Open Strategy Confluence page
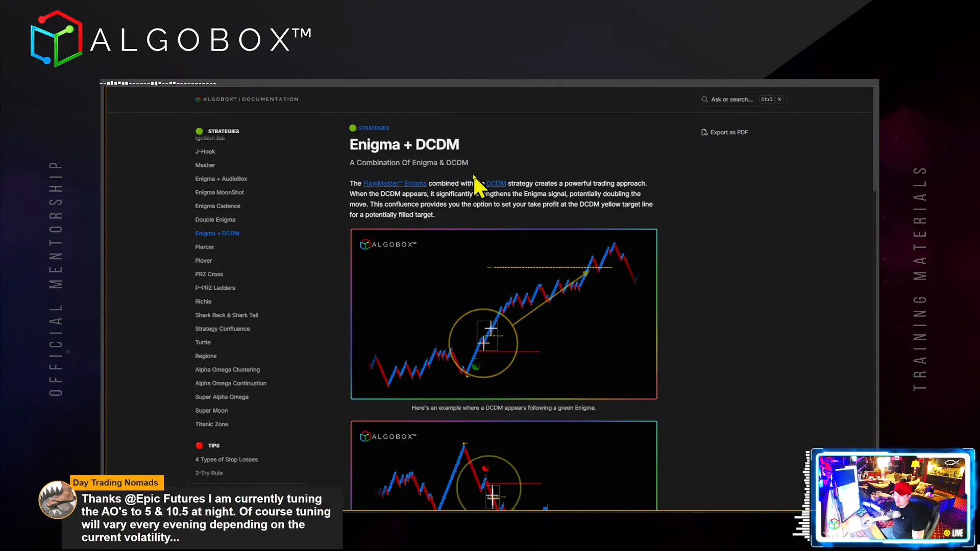The height and width of the screenshot is (551, 980). point(223,329)
